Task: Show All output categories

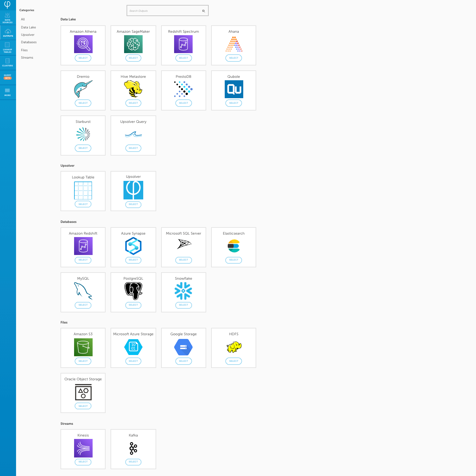Action: pyautogui.click(x=23, y=19)
